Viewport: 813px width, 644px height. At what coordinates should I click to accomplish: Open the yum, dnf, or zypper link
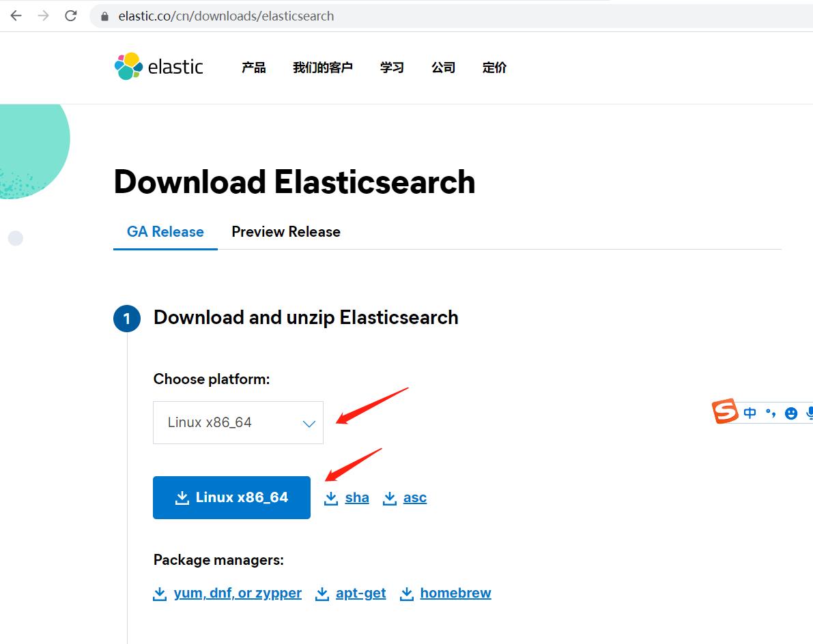coord(238,593)
